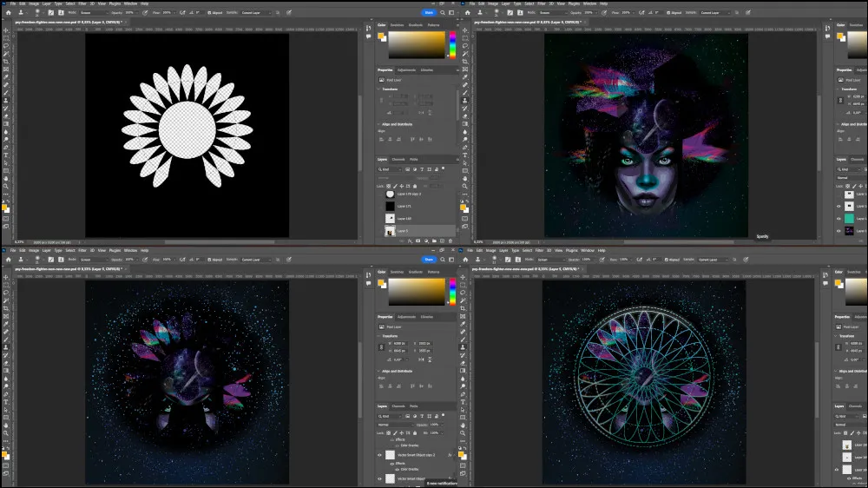Click the Home icon in top-right window

[x=468, y=12]
